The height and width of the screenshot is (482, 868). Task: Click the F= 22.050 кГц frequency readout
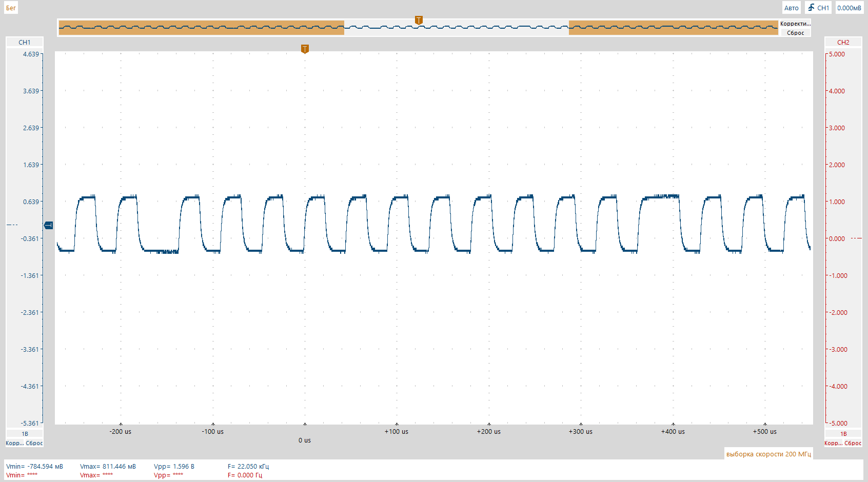[x=248, y=466]
